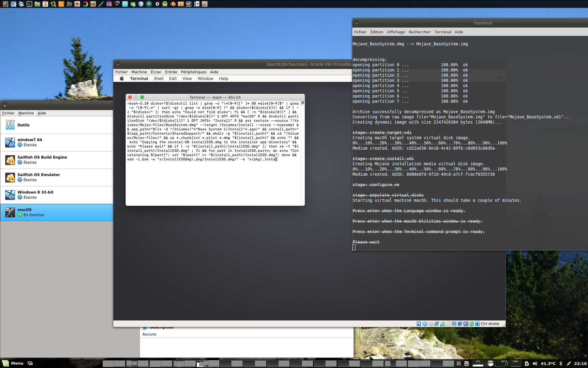The height and width of the screenshot is (368, 588).
Task: Click the macOS guest Terminal scrollbar button
Action: (x=303, y=103)
